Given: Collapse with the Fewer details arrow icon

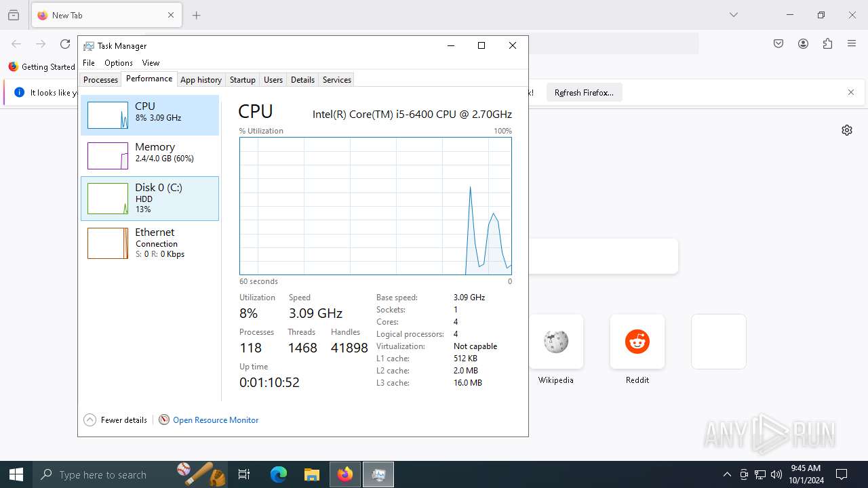Looking at the screenshot, I should point(90,420).
